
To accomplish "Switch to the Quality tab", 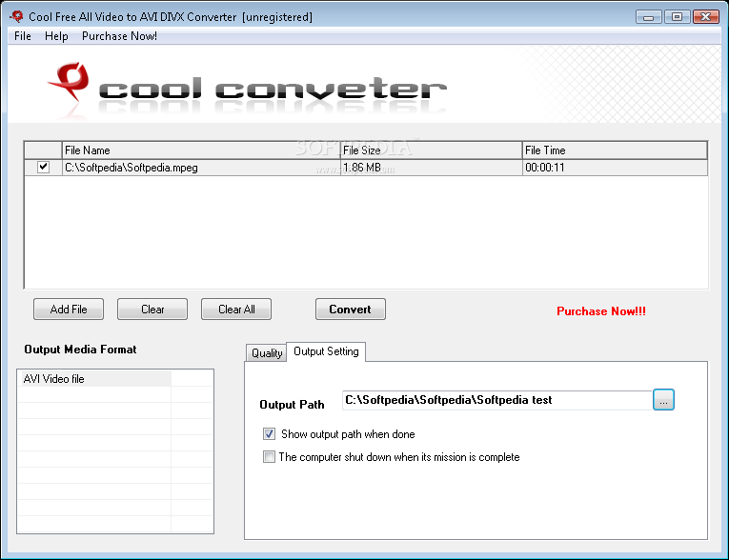I will (x=267, y=352).
